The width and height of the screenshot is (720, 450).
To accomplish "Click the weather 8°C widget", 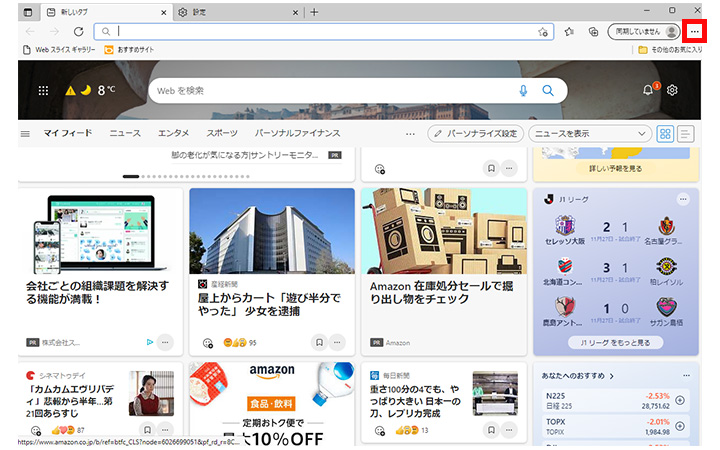I will pos(90,90).
